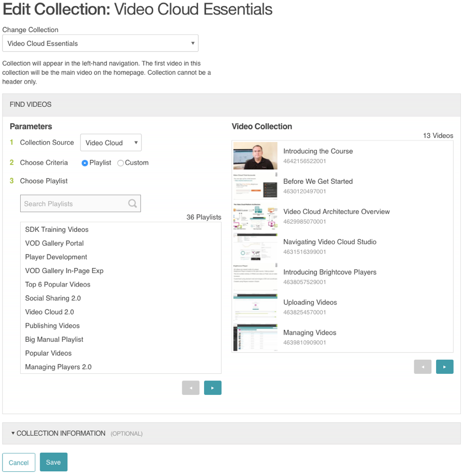Image resolution: width=465 pixels, height=476 pixels.
Task: Go to previous page of video collection
Action: pyautogui.click(x=423, y=367)
